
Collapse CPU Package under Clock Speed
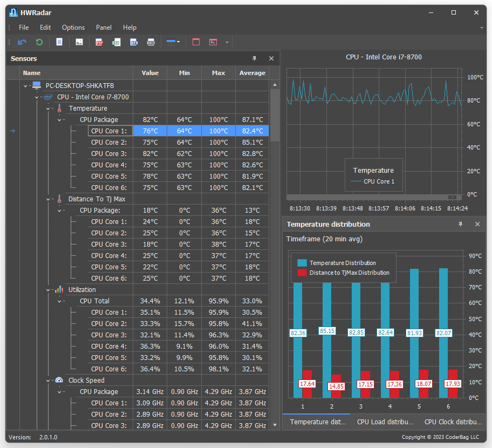(59, 392)
